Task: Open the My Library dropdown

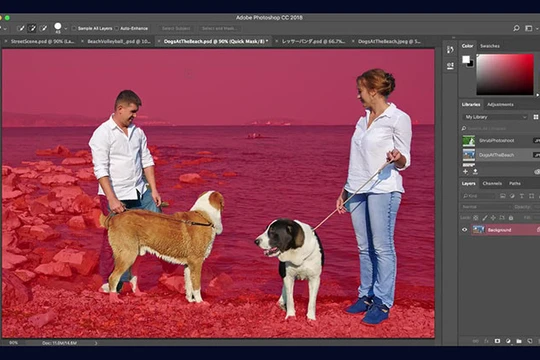Action: [495, 117]
